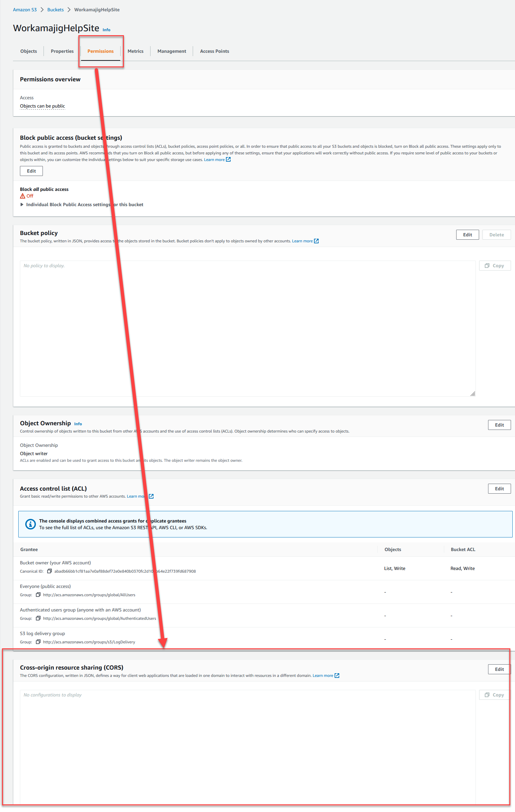
Task: Click the Bucket ACL column header
Action: point(463,550)
